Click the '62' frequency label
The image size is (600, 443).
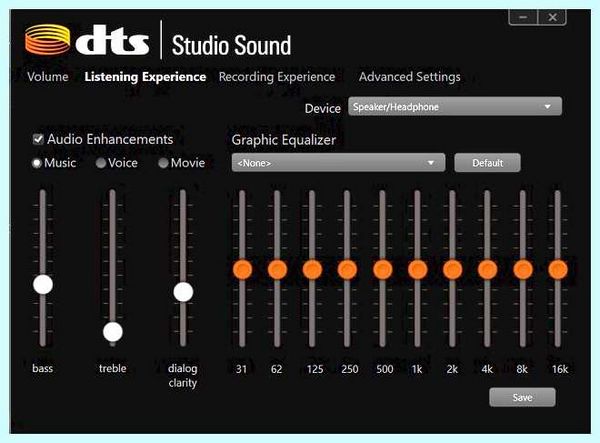276,369
